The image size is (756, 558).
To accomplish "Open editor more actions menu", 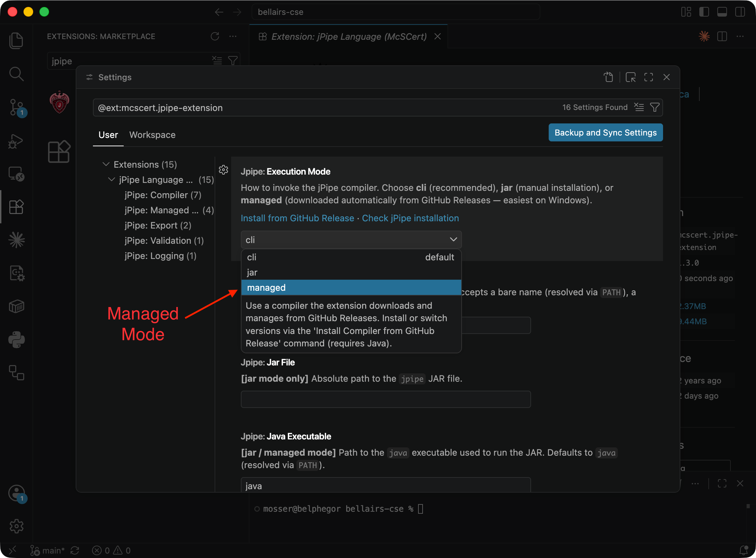I will (740, 36).
